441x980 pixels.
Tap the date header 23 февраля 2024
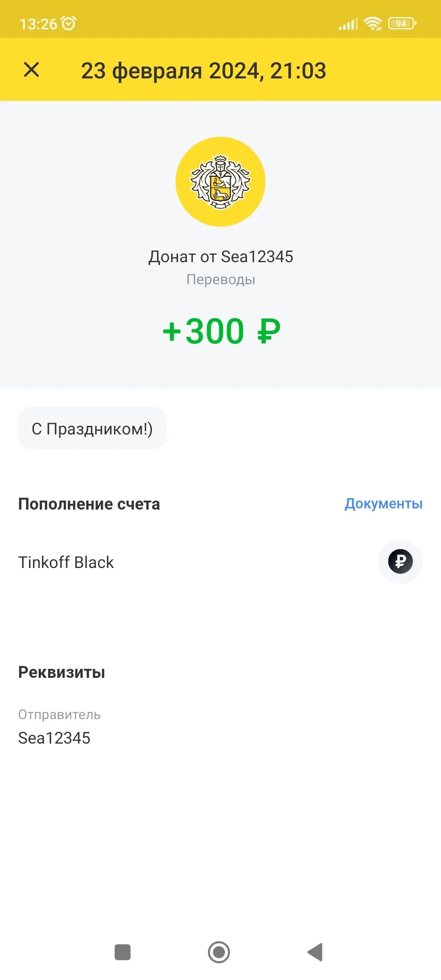(171, 71)
